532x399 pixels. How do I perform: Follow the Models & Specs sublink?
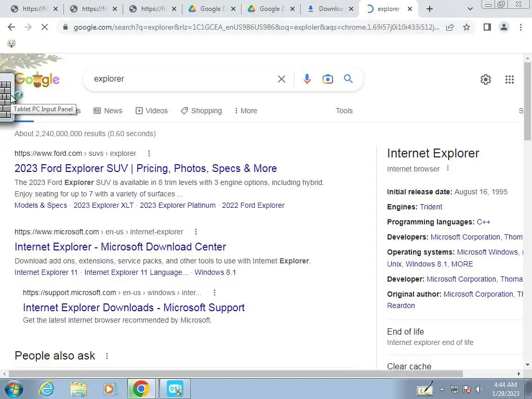coord(41,205)
